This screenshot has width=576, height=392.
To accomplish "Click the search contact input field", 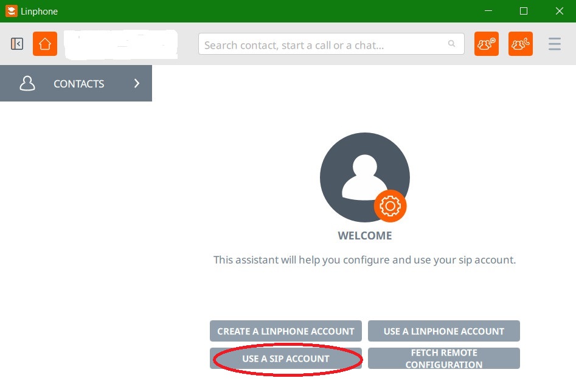I will pos(331,44).
